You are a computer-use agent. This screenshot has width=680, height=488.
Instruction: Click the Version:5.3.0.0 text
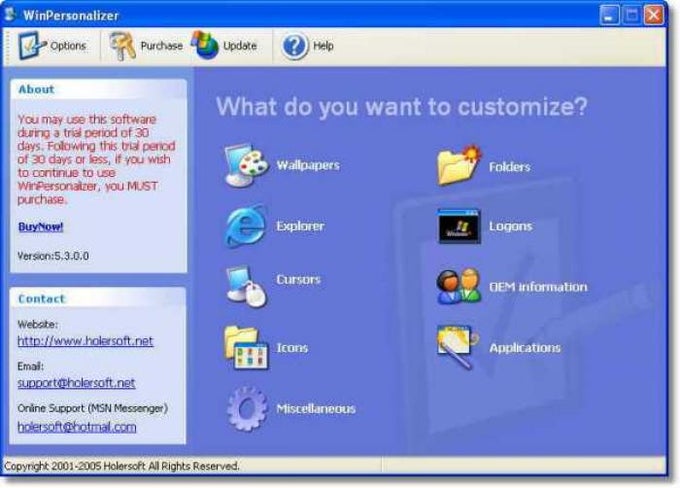pyautogui.click(x=53, y=256)
